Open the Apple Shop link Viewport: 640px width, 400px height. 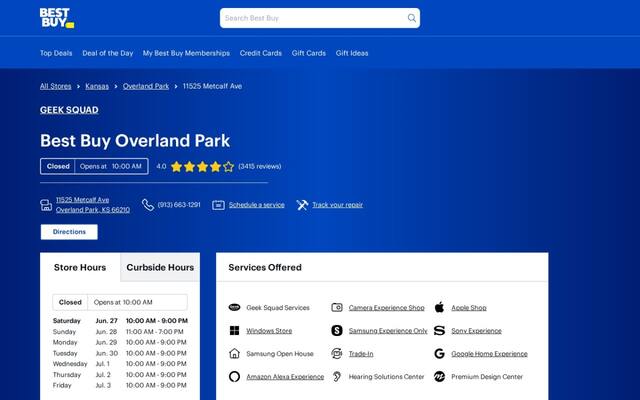pyautogui.click(x=469, y=308)
